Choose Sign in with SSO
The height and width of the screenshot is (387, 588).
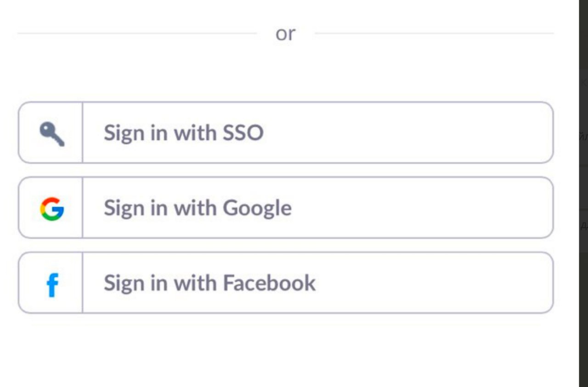(285, 132)
